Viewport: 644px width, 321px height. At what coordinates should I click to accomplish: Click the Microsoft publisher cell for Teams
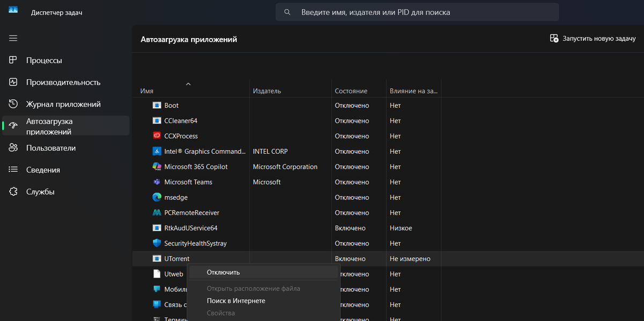[x=267, y=182]
